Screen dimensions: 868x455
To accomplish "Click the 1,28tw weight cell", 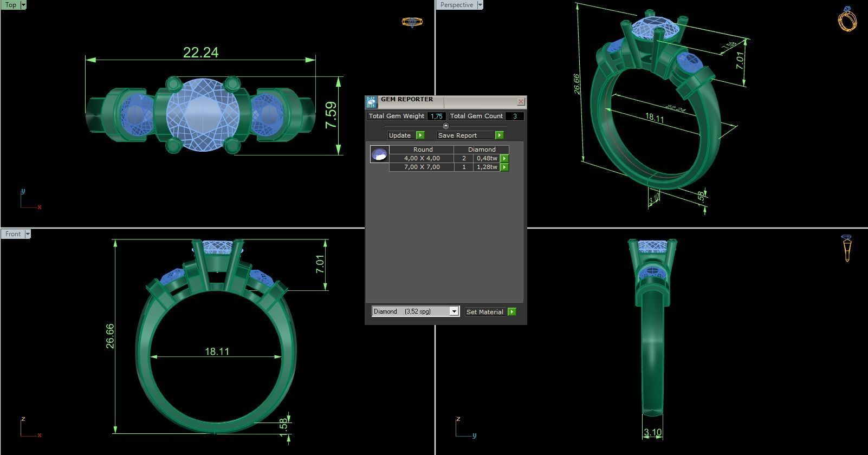I will coord(487,167).
